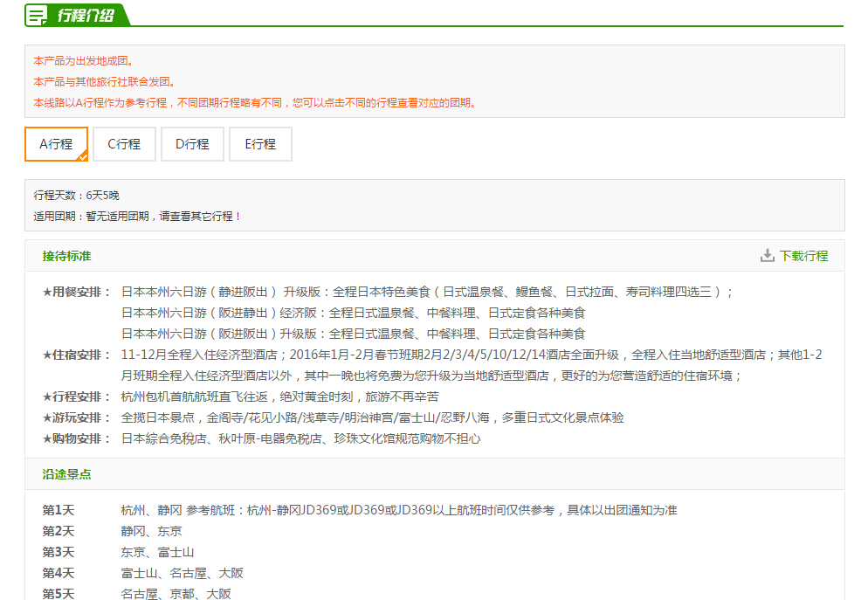Click the 下载行程 download link

(803, 256)
